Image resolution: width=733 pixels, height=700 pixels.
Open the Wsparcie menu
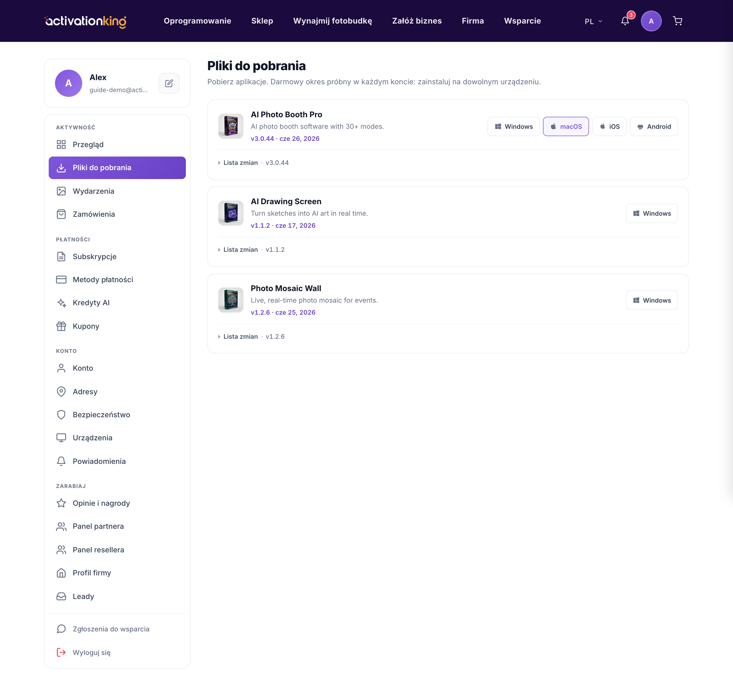point(523,21)
